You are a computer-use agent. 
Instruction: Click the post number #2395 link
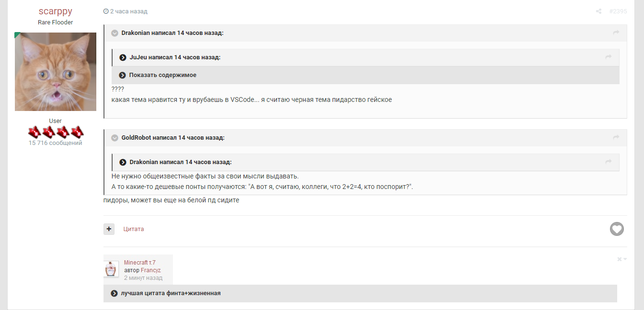[x=618, y=11]
